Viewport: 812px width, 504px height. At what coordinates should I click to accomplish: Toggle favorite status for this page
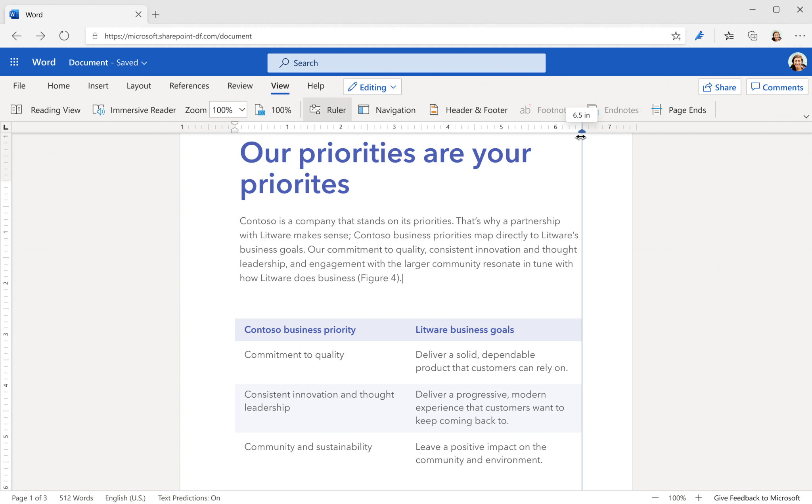tap(676, 36)
